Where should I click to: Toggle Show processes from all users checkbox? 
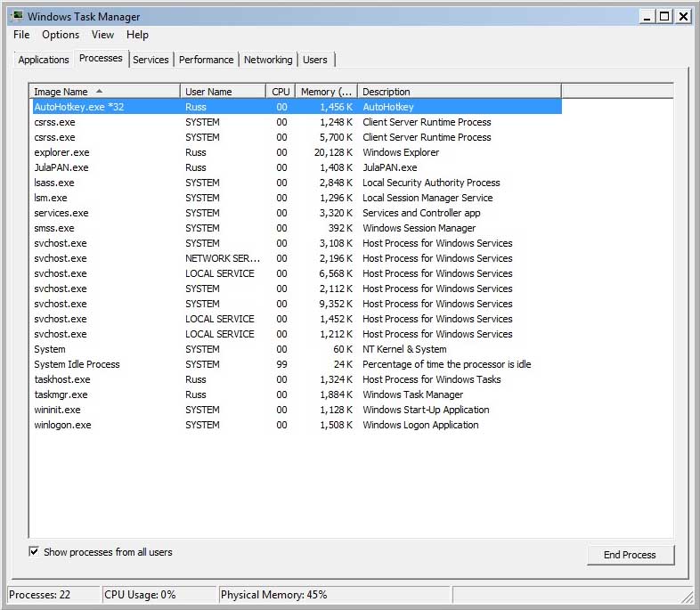[x=34, y=551]
